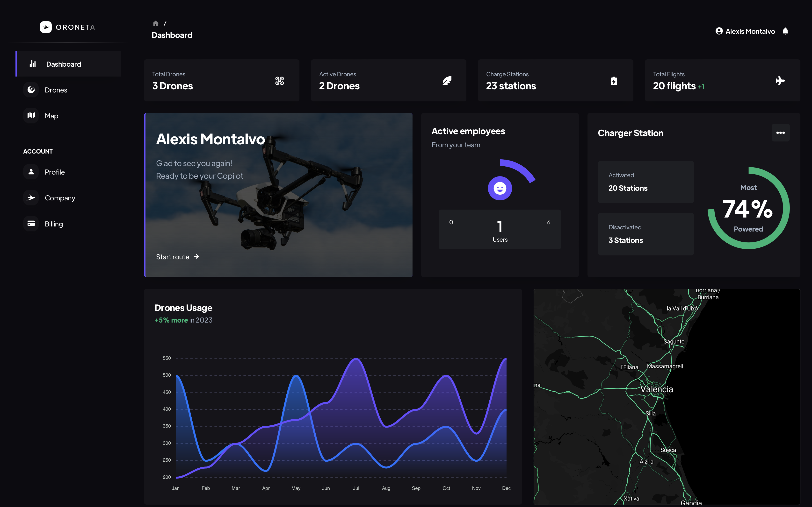The height and width of the screenshot is (507, 812).
Task: Click the home breadcrumb icon
Action: click(x=155, y=23)
